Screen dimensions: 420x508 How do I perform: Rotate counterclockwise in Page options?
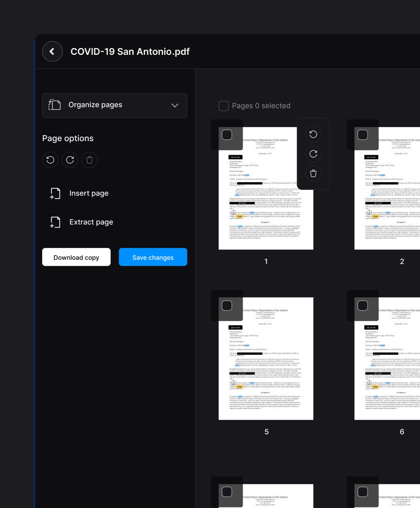(50, 160)
